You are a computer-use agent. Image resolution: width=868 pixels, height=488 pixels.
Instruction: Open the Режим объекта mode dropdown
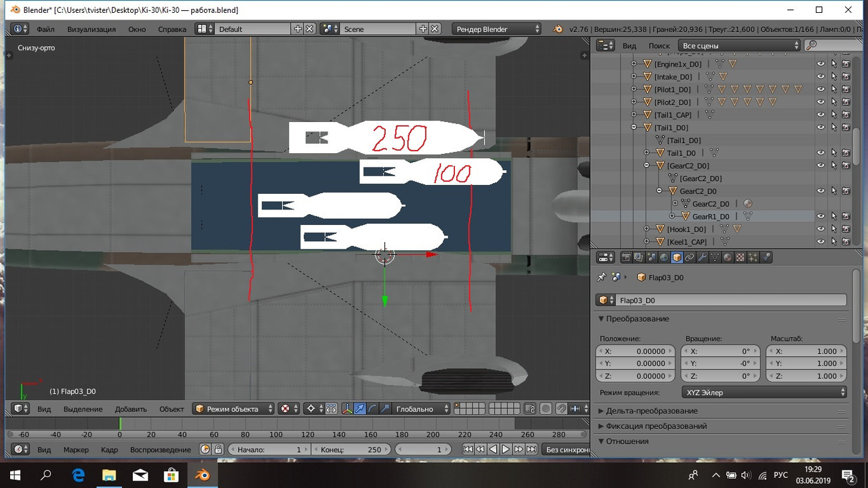point(234,409)
